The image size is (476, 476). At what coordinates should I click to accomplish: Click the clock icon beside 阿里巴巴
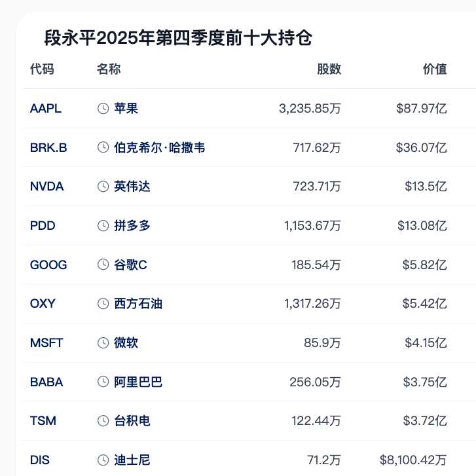point(103,382)
